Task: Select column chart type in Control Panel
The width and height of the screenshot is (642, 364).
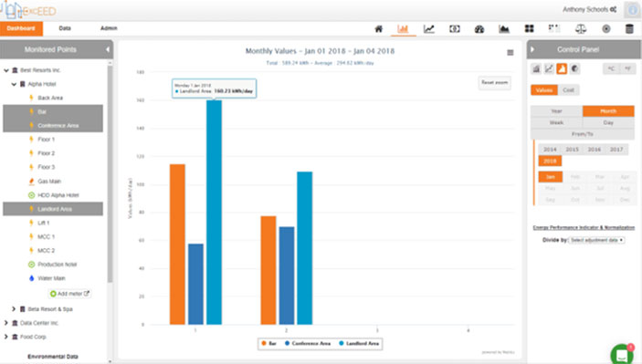Action: (x=536, y=68)
